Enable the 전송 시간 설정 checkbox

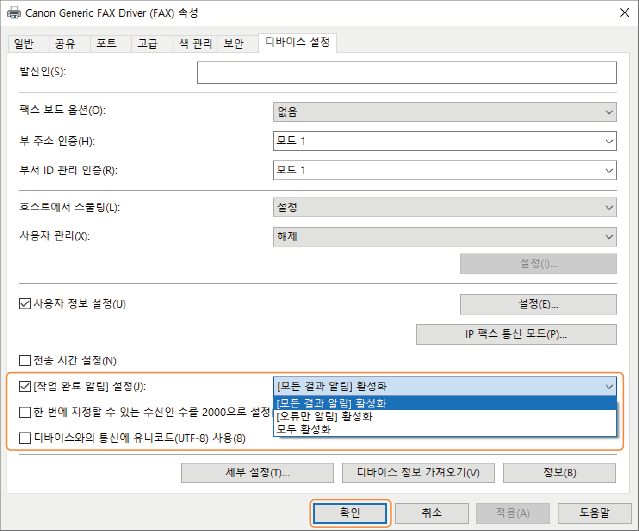(25, 360)
